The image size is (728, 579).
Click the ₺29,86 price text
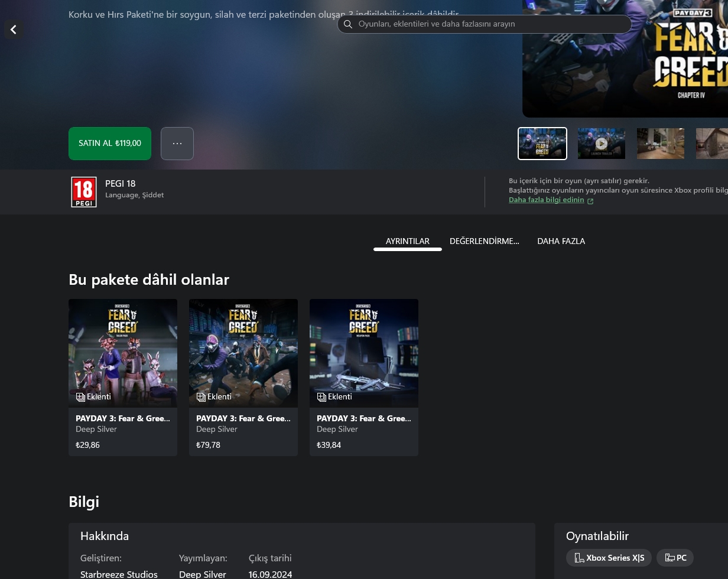pos(87,445)
